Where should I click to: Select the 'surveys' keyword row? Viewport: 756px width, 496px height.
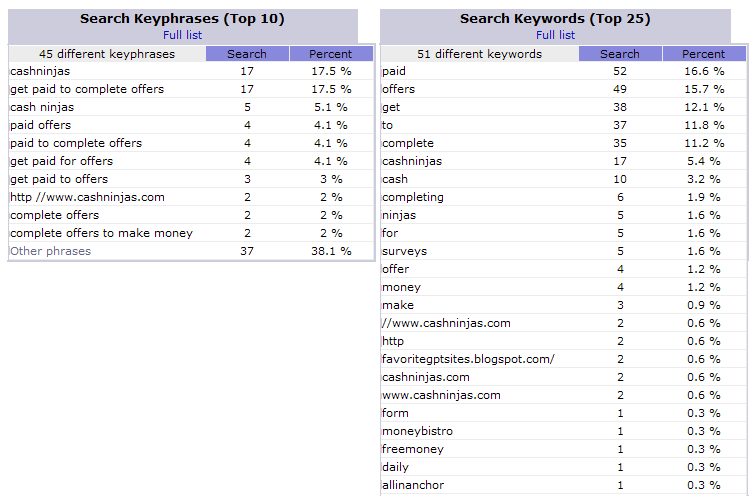pyautogui.click(x=563, y=251)
